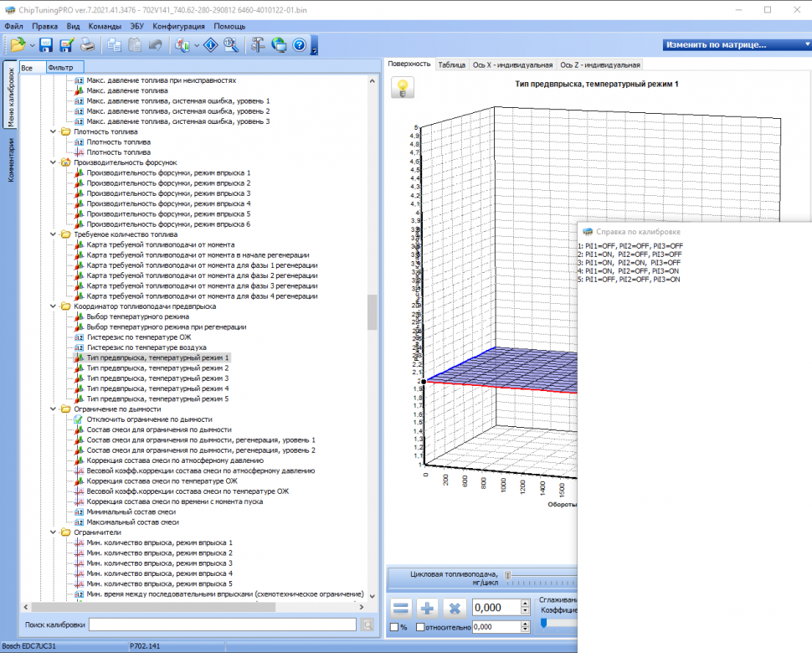Open the 'Конфигурация' menu
This screenshot has height=653, width=812.
coord(178,26)
